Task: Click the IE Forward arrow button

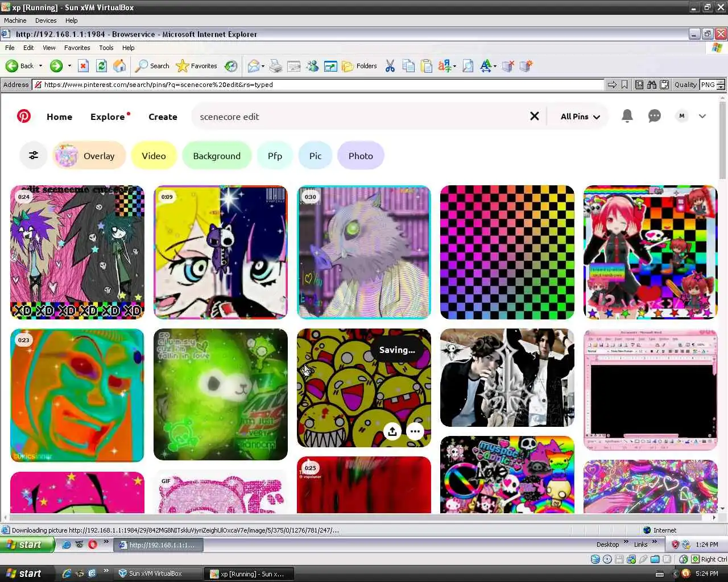Action: tap(56, 66)
